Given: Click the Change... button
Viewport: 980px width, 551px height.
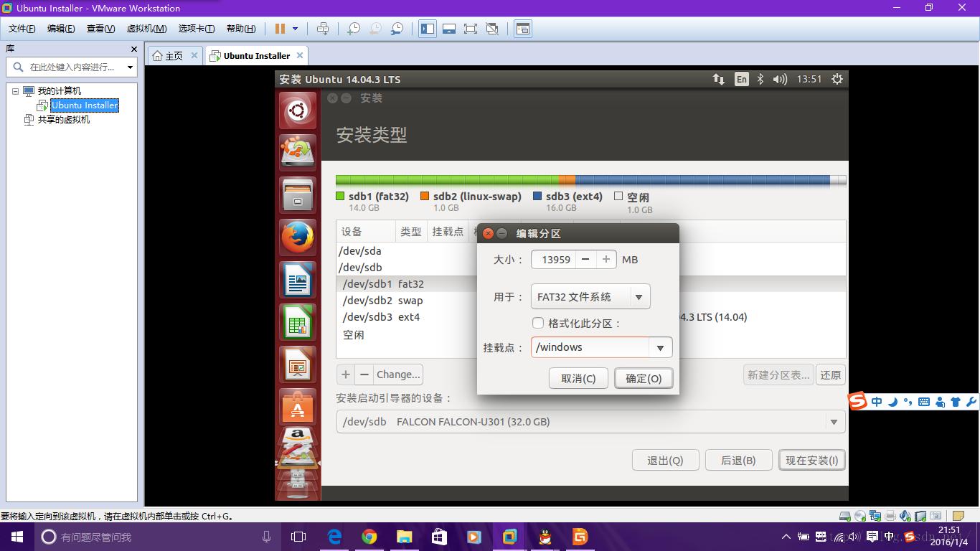Looking at the screenshot, I should tap(398, 375).
